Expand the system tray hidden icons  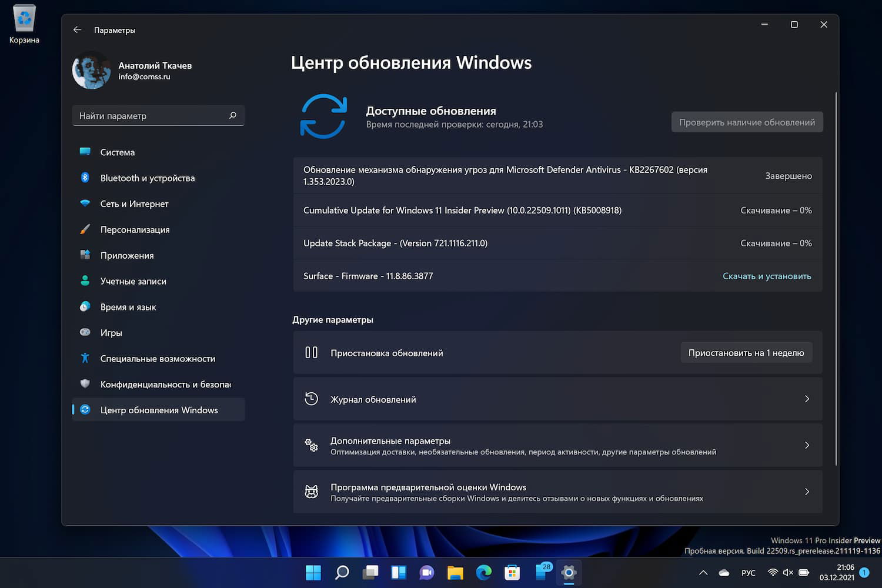[703, 572]
